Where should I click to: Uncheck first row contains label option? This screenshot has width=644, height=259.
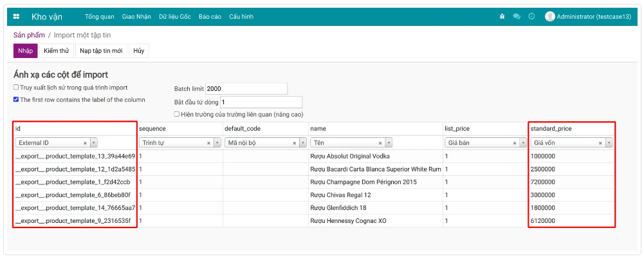click(x=16, y=100)
